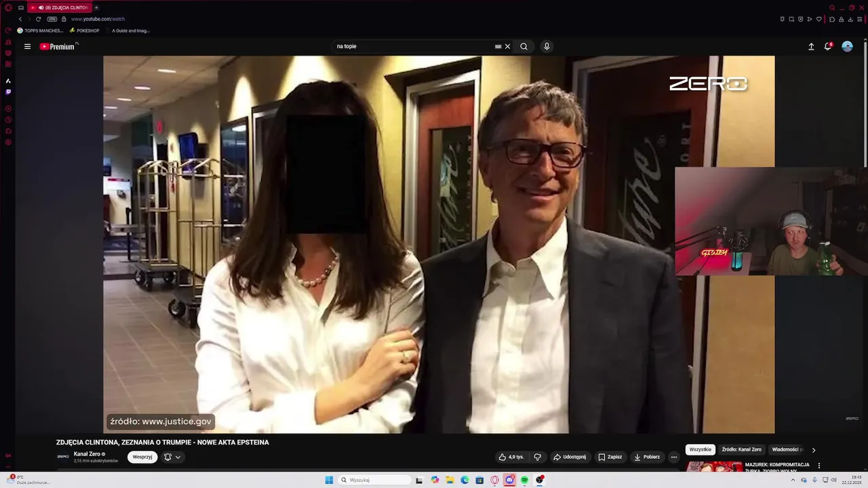Click the browser back arrow
This screenshot has width=868, height=488.
point(20,19)
